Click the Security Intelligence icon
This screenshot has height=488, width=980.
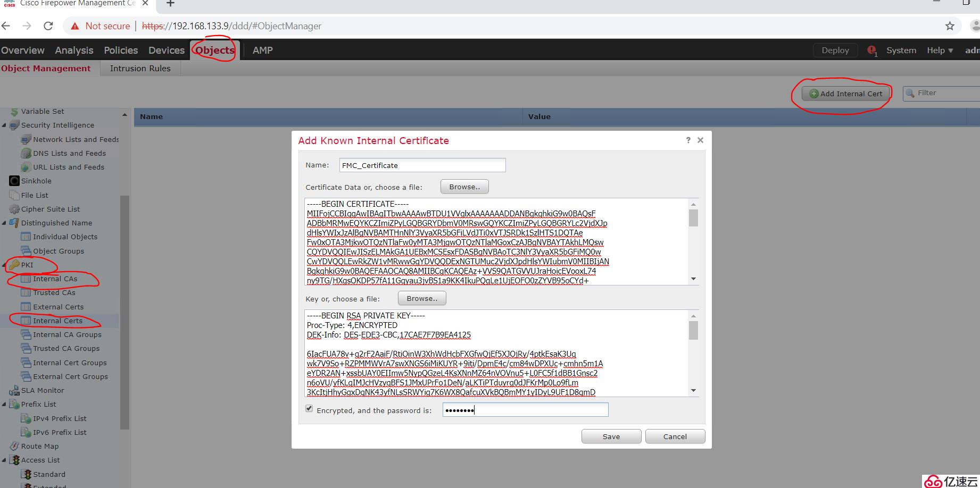(14, 125)
